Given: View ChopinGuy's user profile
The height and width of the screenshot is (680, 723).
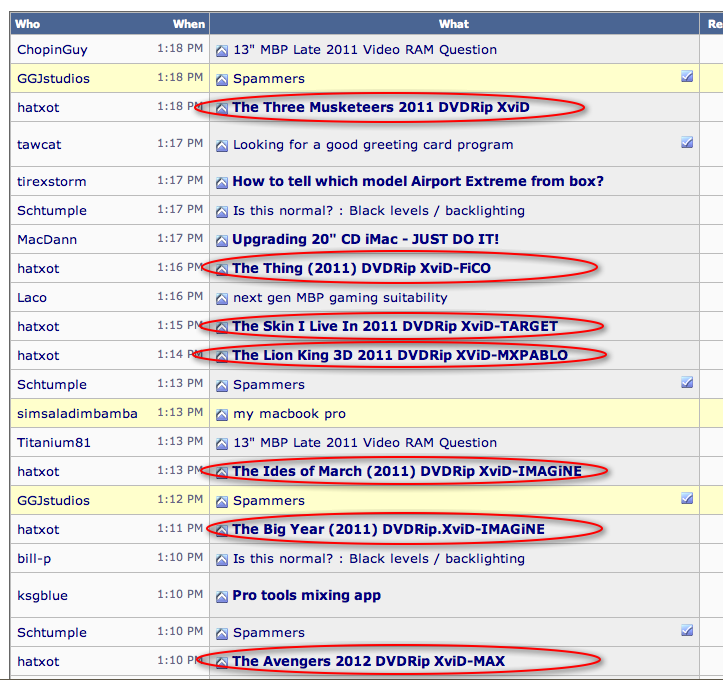Looking at the screenshot, I should coord(52,50).
